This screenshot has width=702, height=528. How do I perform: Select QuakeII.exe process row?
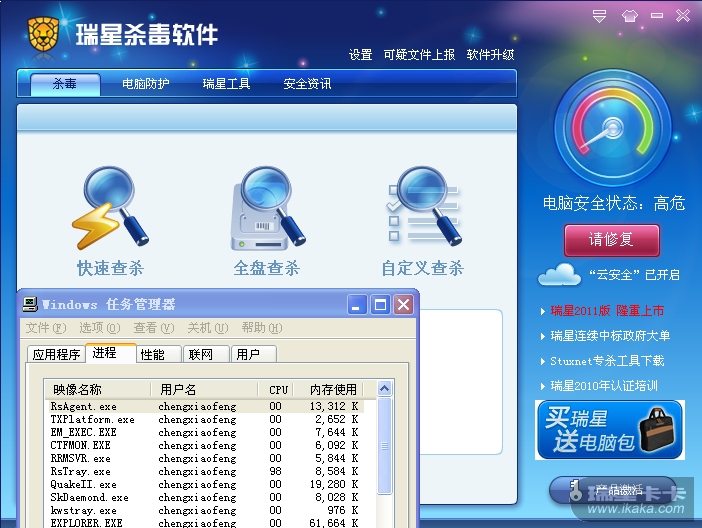[206, 484]
